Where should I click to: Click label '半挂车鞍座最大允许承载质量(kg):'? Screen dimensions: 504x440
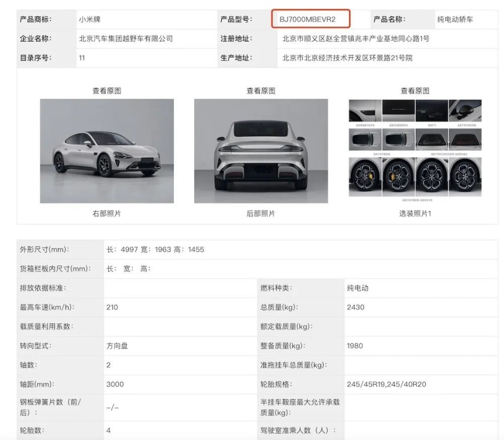[x=300, y=407]
